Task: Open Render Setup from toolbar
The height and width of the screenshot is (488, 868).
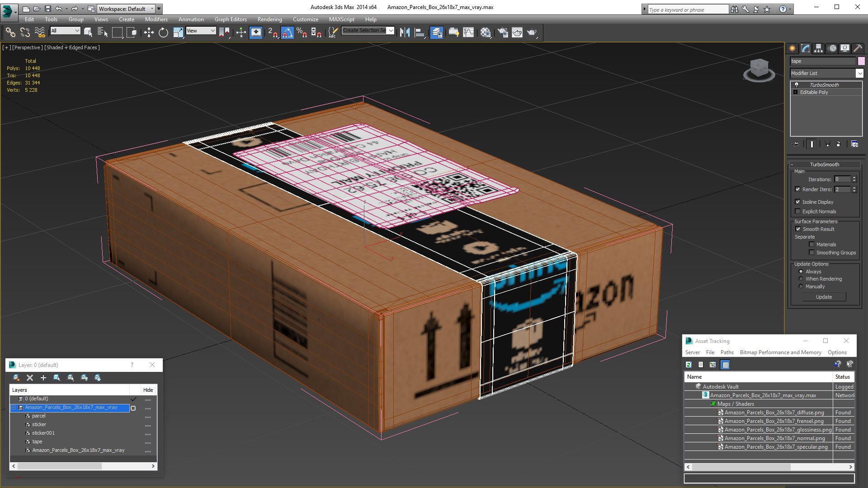Action: pos(502,32)
